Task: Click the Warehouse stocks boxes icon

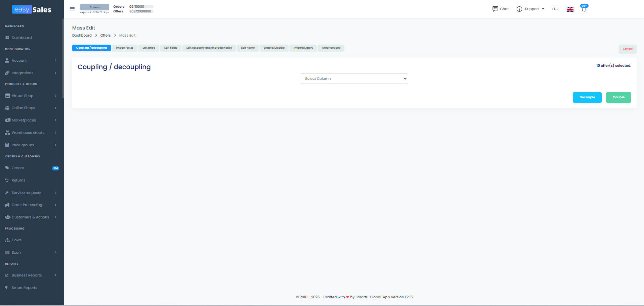Action: pos(7,133)
